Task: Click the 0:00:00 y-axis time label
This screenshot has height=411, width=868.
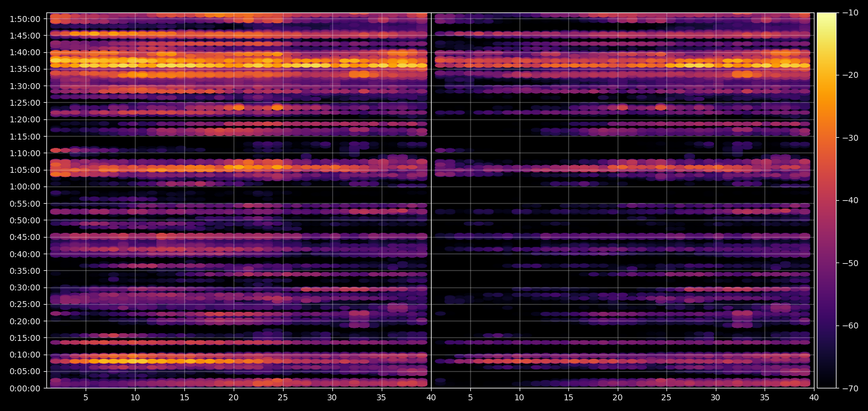Action: coord(26,388)
